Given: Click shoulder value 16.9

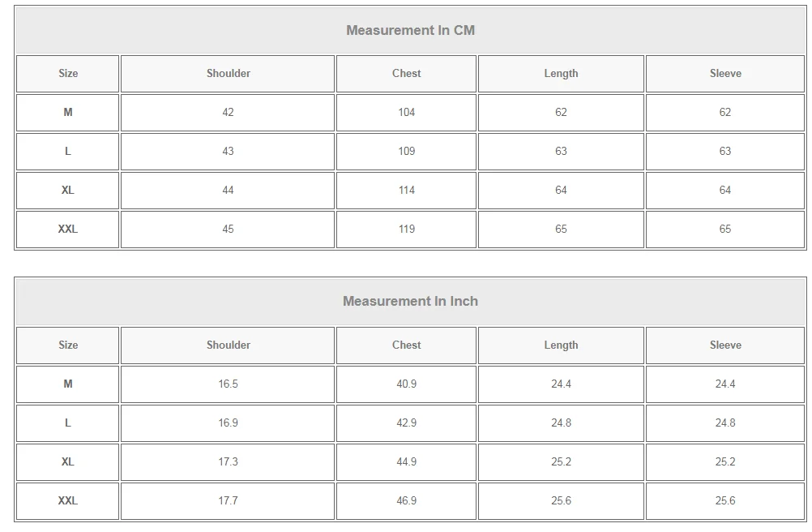Looking at the screenshot, I should (x=228, y=423).
